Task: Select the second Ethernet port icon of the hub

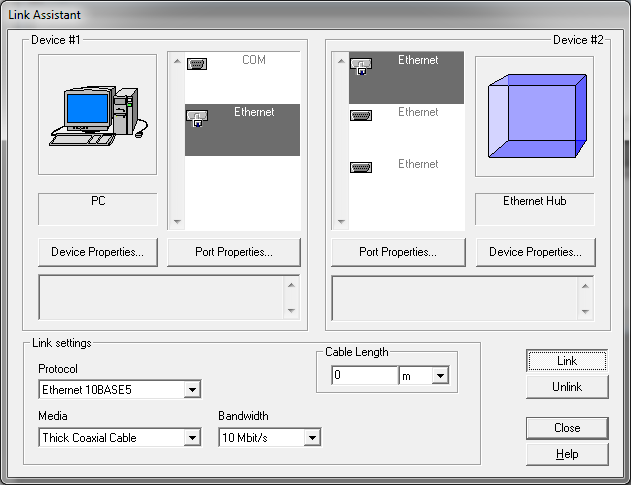Action: pyautogui.click(x=361, y=116)
